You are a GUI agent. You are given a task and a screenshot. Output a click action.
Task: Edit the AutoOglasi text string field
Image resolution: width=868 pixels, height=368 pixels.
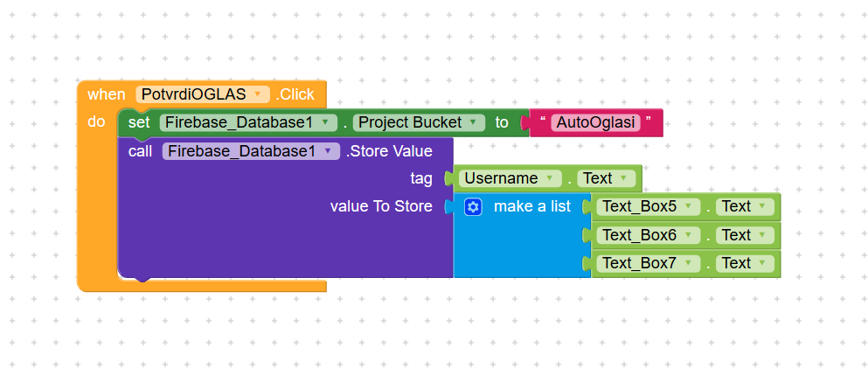[596, 122]
